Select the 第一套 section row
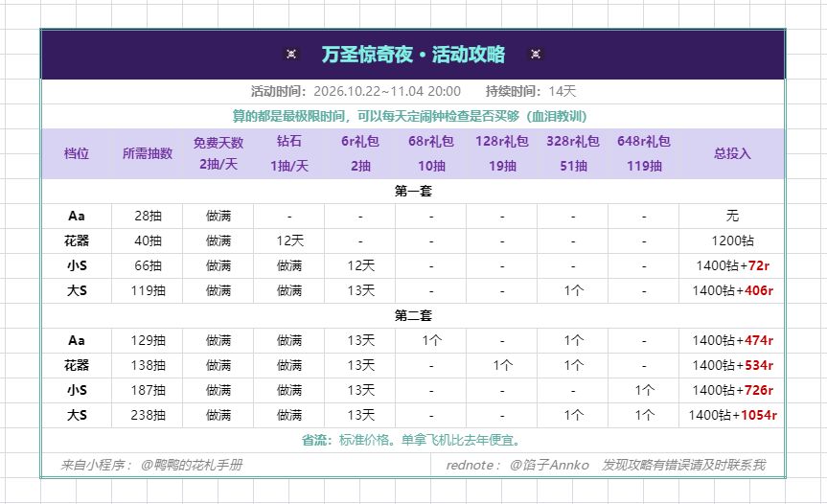Screen dimensions: 827x504 (413, 191)
